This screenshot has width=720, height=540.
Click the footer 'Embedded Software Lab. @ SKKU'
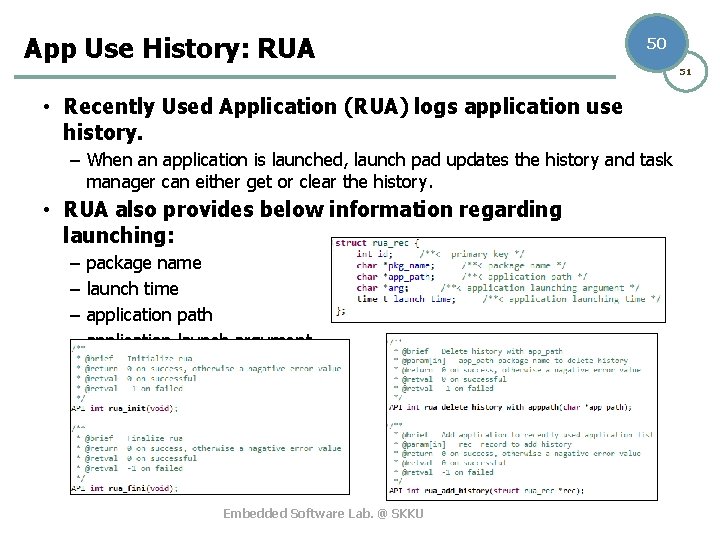pos(323,513)
